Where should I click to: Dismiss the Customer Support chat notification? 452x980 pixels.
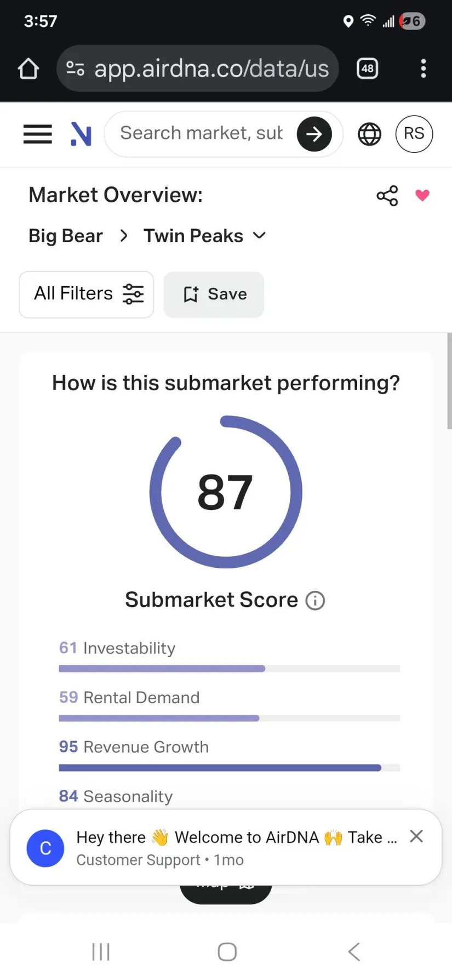coord(416,836)
